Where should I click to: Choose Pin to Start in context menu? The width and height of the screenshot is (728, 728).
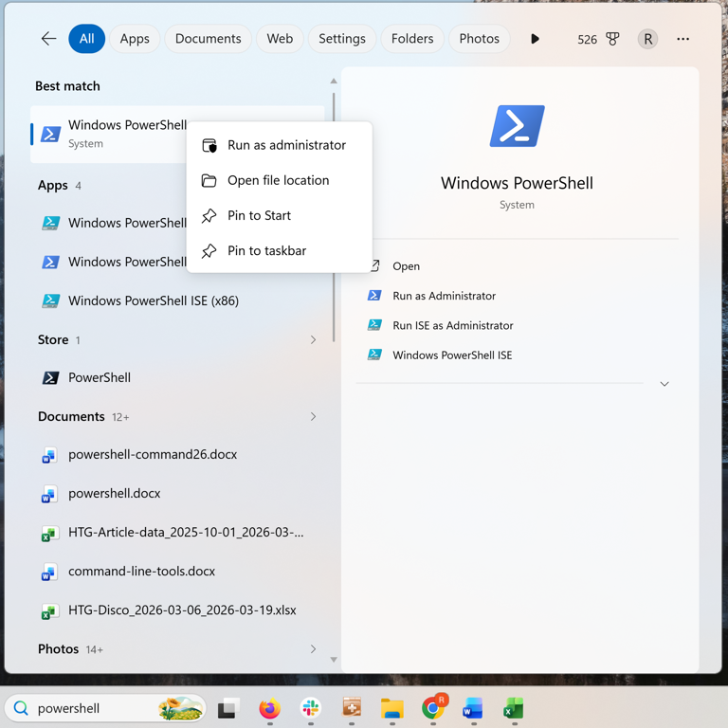(279, 216)
